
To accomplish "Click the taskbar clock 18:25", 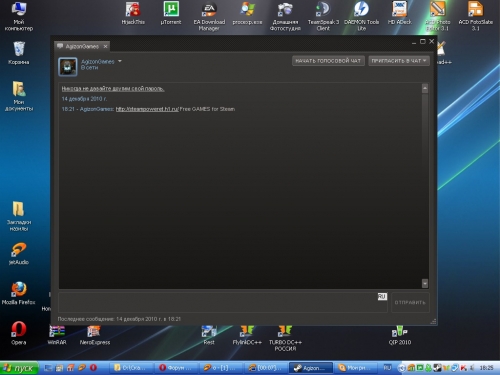I will point(486,368).
